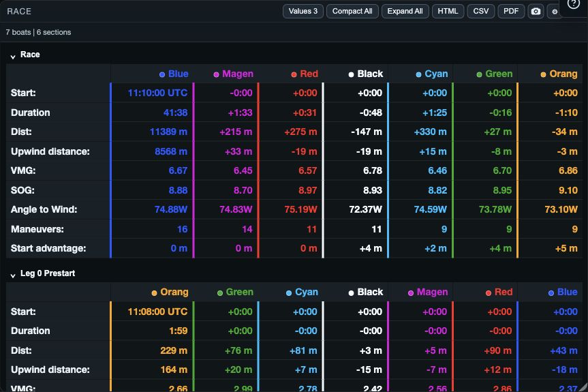
Task: Click Red's +90 m prestart distance
Action: (x=497, y=350)
